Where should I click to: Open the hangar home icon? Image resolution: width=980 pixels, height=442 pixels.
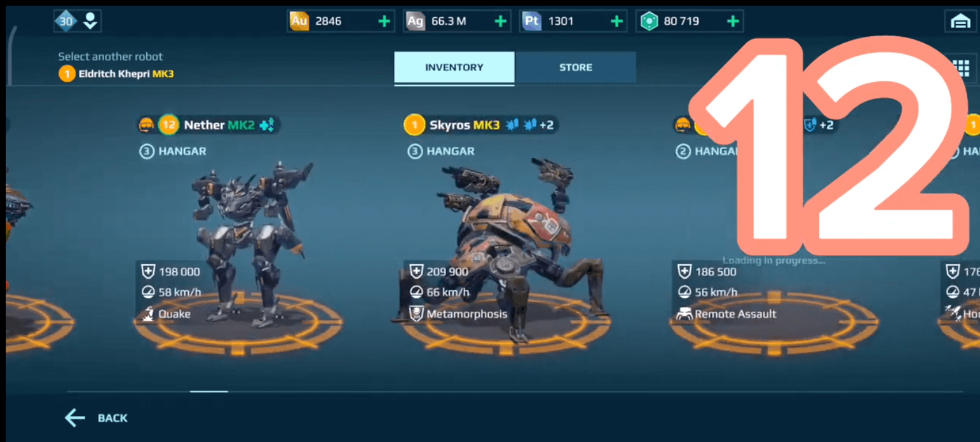coord(960,22)
